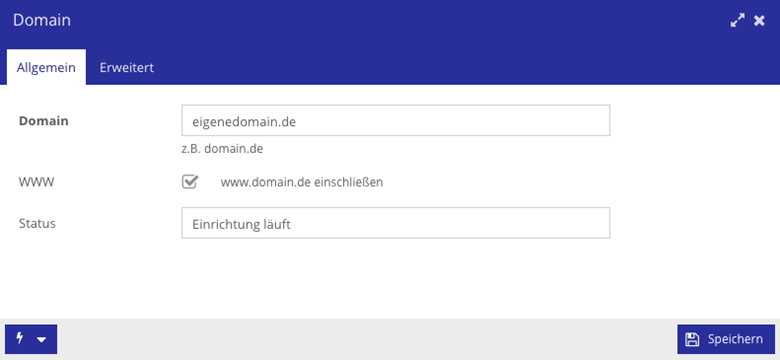The height and width of the screenshot is (360, 780).
Task: Click the Status field label
Action: [37, 223]
